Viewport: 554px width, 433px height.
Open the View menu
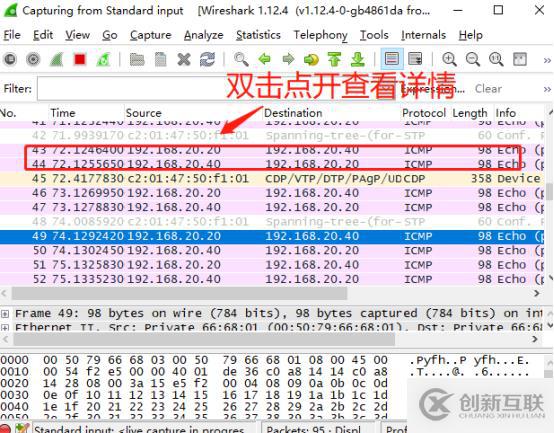click(77, 35)
